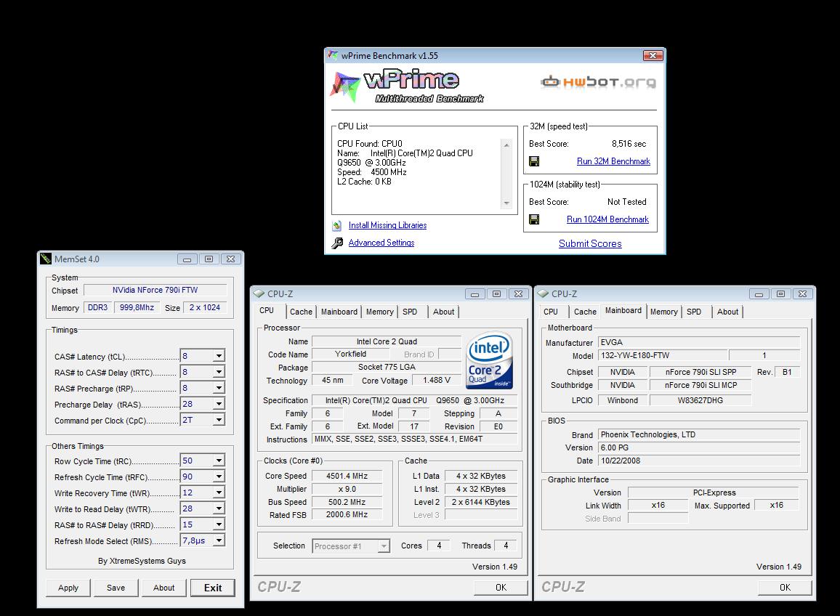840x616 pixels.
Task: Open the HWBOT.org logo link
Action: click(x=598, y=82)
